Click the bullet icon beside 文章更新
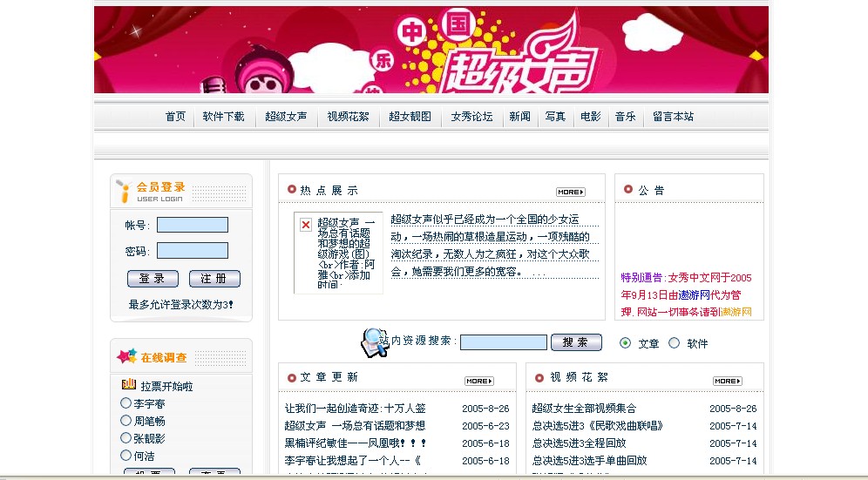The height and width of the screenshot is (480, 868). point(292,377)
